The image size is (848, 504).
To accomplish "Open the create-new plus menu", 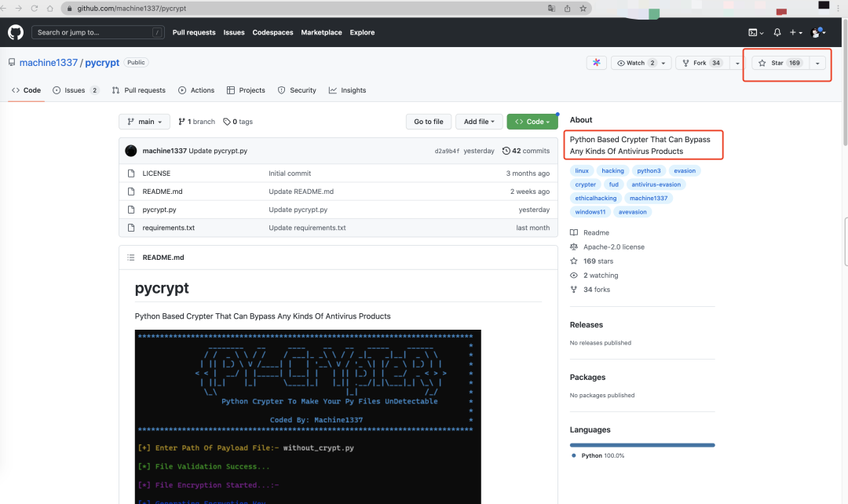I will tap(795, 32).
